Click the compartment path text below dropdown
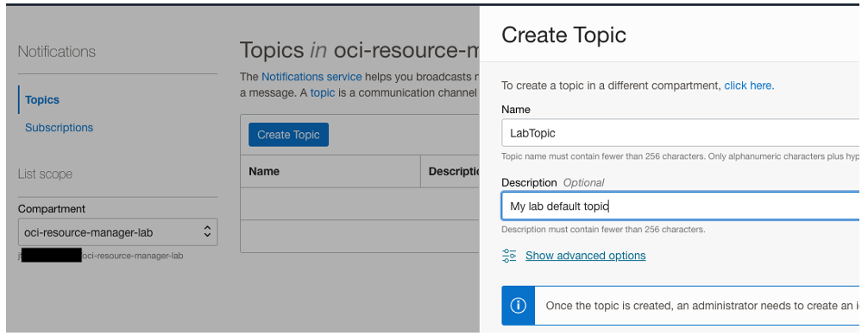This screenshot has width=868, height=336. coord(101,257)
